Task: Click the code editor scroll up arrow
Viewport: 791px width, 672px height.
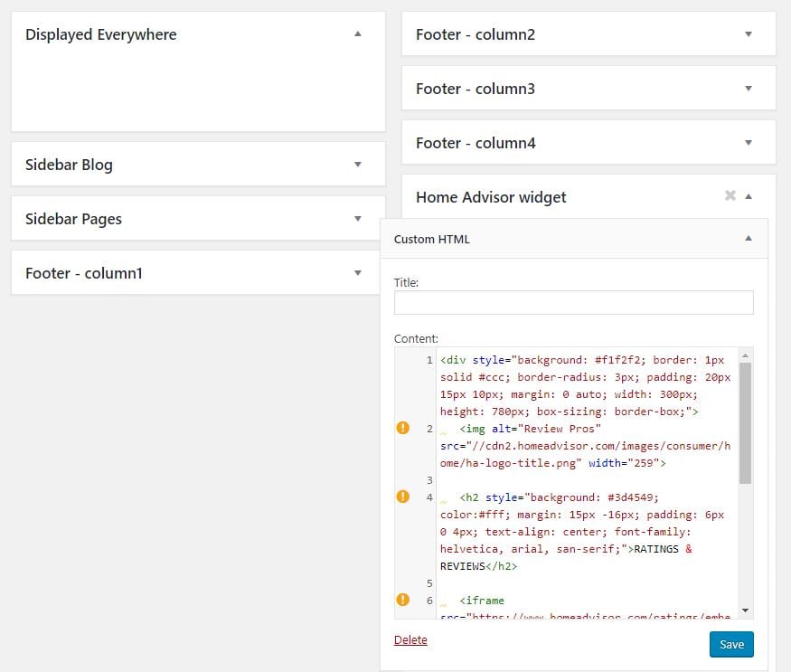Action: [x=745, y=355]
